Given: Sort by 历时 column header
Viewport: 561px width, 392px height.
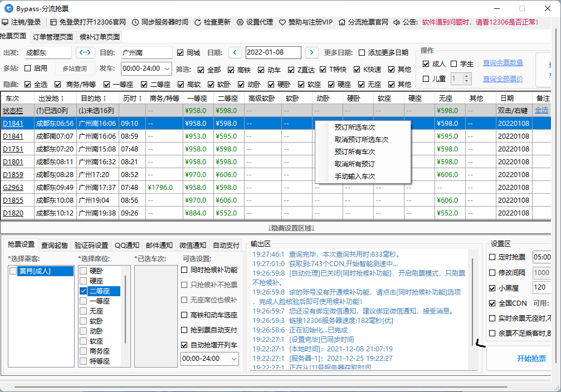Looking at the screenshot, I should pos(133,99).
